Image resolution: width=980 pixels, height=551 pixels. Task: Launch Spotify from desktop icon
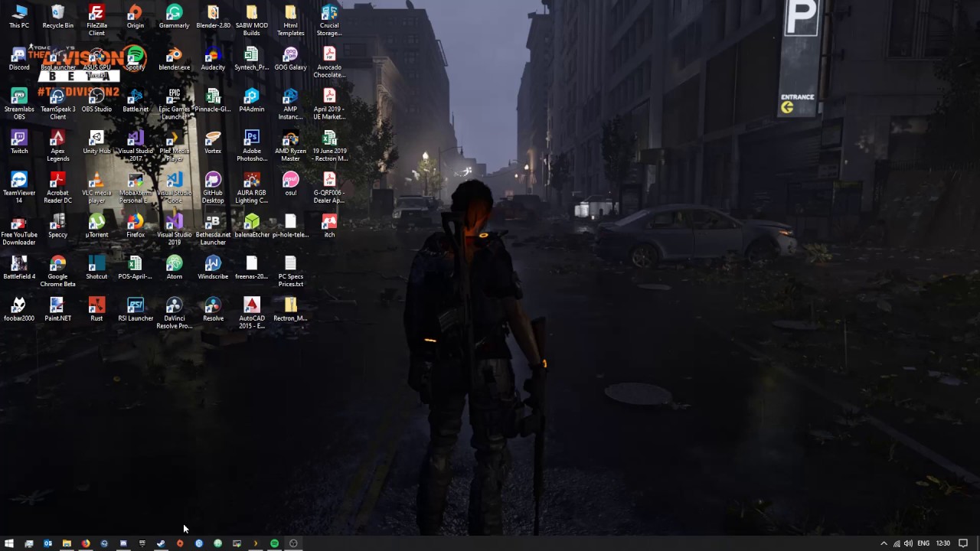pos(136,59)
